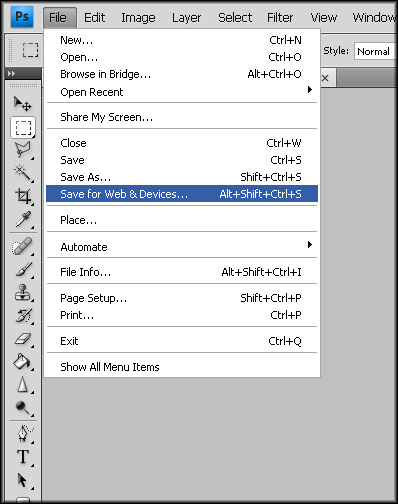This screenshot has width=398, height=504.
Task: Choose Page Setup... menu item
Action: (182, 298)
